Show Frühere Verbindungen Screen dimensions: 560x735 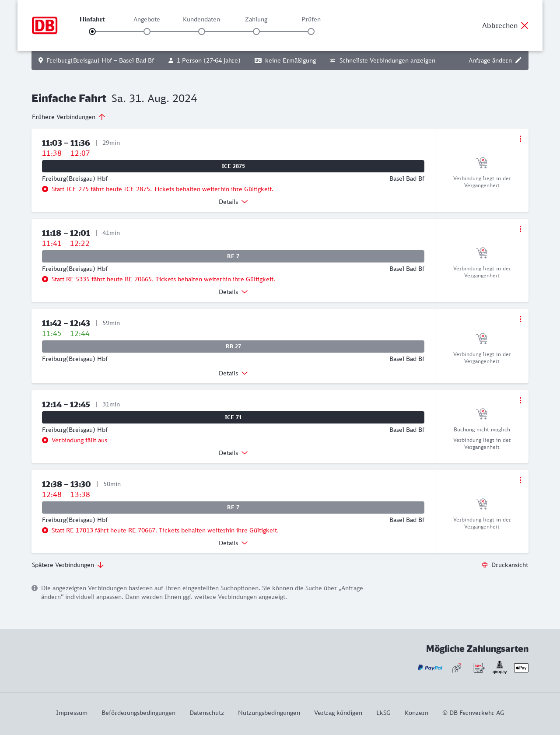(68, 117)
